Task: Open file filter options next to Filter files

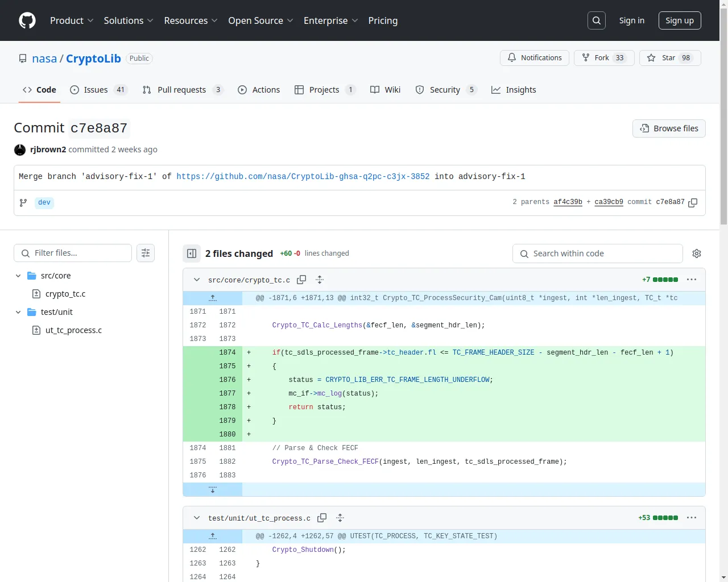Action: pyautogui.click(x=146, y=253)
